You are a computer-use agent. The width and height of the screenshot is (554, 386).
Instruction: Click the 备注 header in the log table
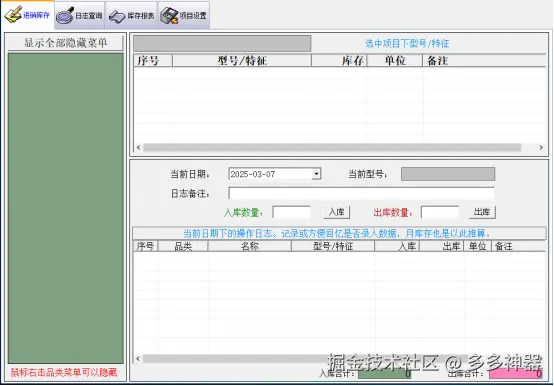click(518, 246)
